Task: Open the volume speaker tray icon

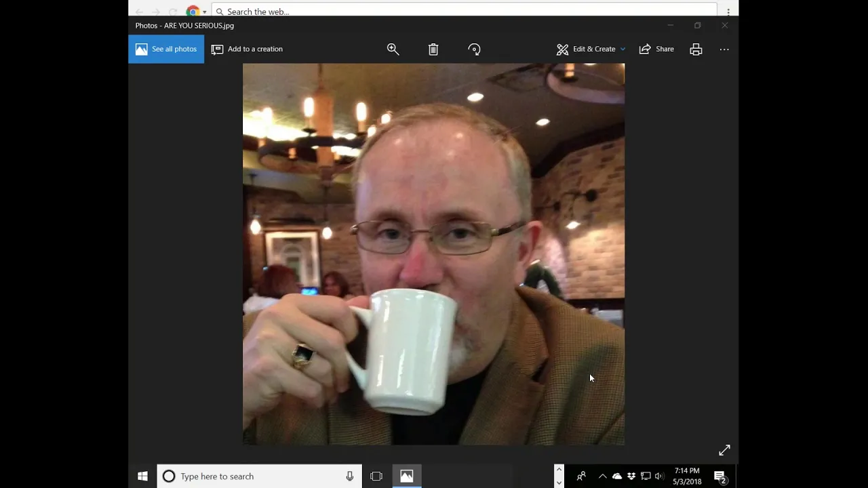Action: (x=658, y=476)
